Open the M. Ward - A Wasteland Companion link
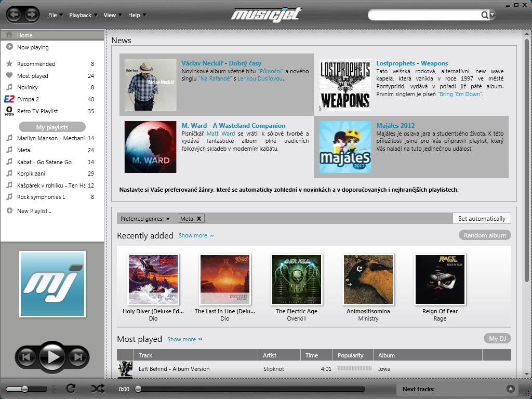 (x=233, y=126)
